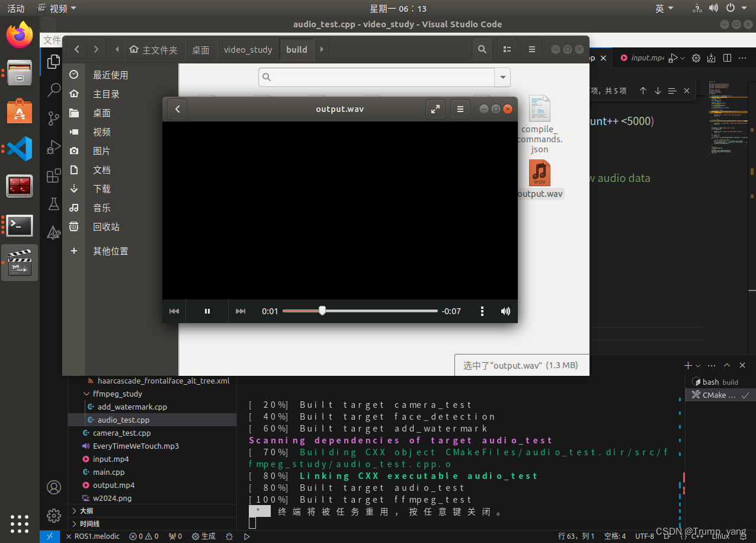Launch Firefox from the dock
Image resolution: width=756 pixels, height=543 pixels.
(x=20, y=34)
